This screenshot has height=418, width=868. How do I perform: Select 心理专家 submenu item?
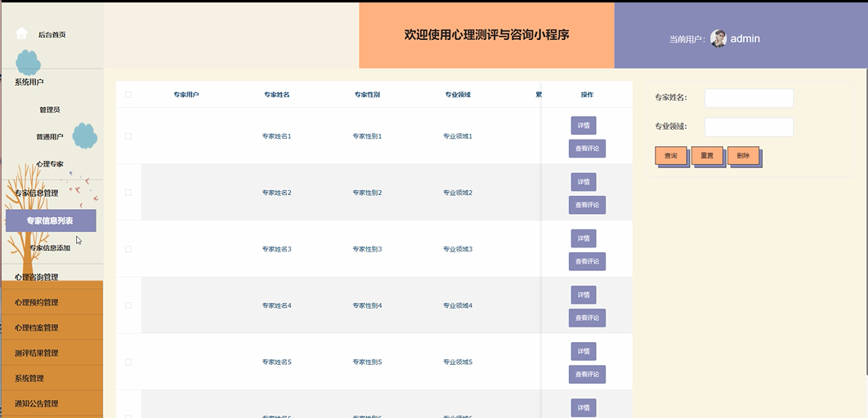coord(50,164)
